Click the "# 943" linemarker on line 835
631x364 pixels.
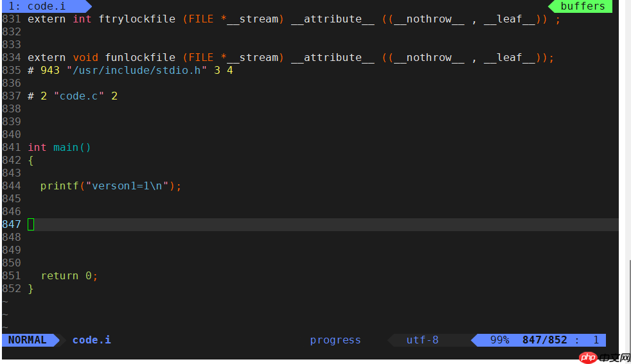[x=44, y=71]
